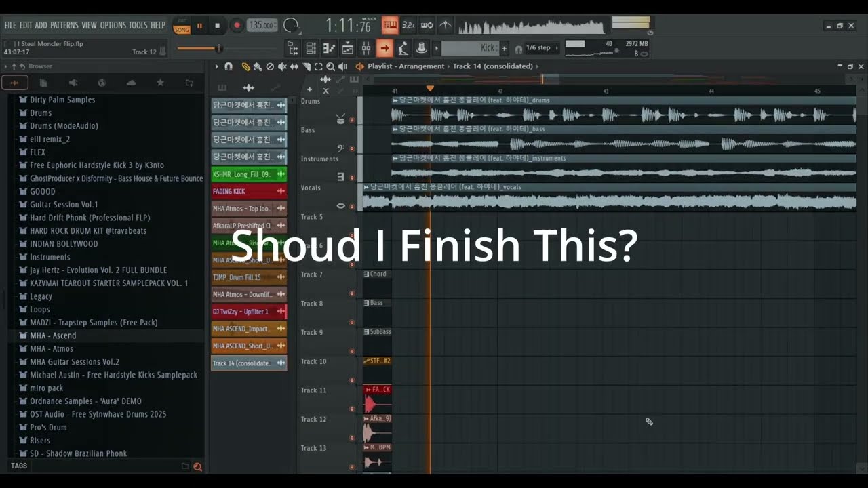Click the browser search magnifier icon

tap(197, 466)
